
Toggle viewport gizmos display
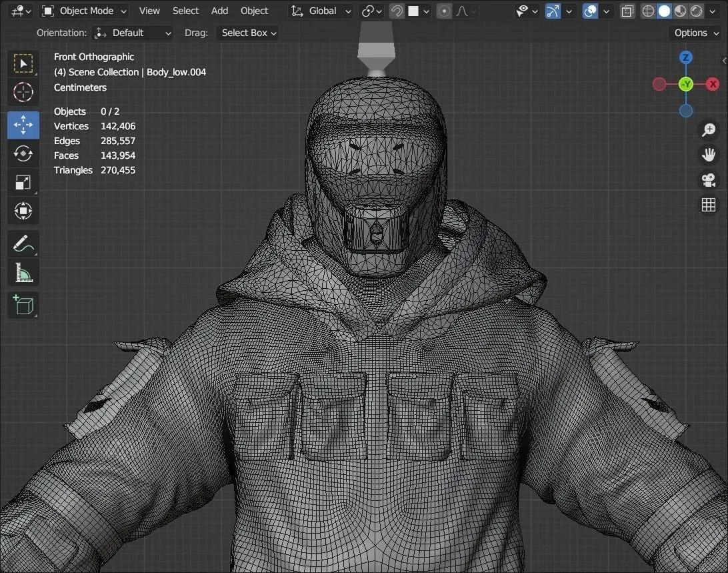coord(553,11)
